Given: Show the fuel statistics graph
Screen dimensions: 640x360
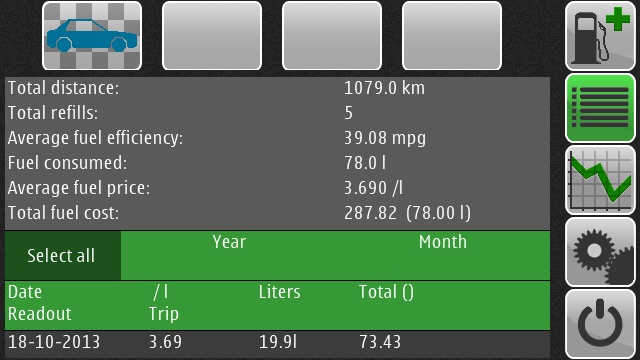Looking at the screenshot, I should [600, 180].
